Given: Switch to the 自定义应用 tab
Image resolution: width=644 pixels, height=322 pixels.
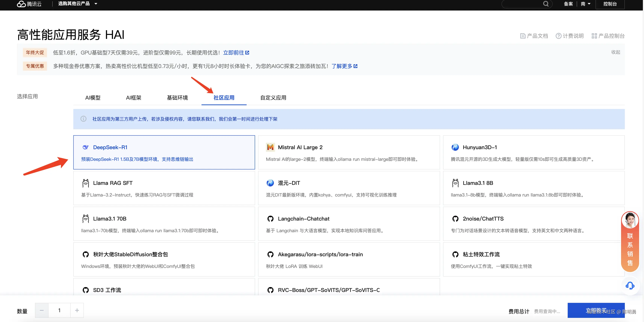Looking at the screenshot, I should click(x=273, y=98).
